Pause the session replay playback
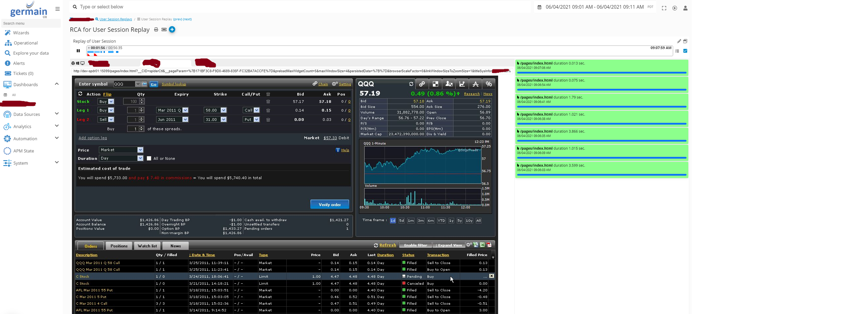This screenshot has width=868, height=314. pyautogui.click(x=78, y=51)
